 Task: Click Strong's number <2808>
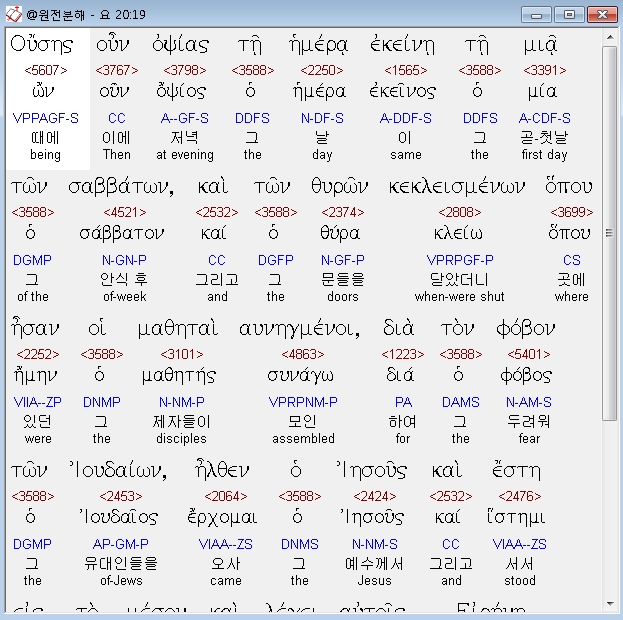click(x=460, y=212)
